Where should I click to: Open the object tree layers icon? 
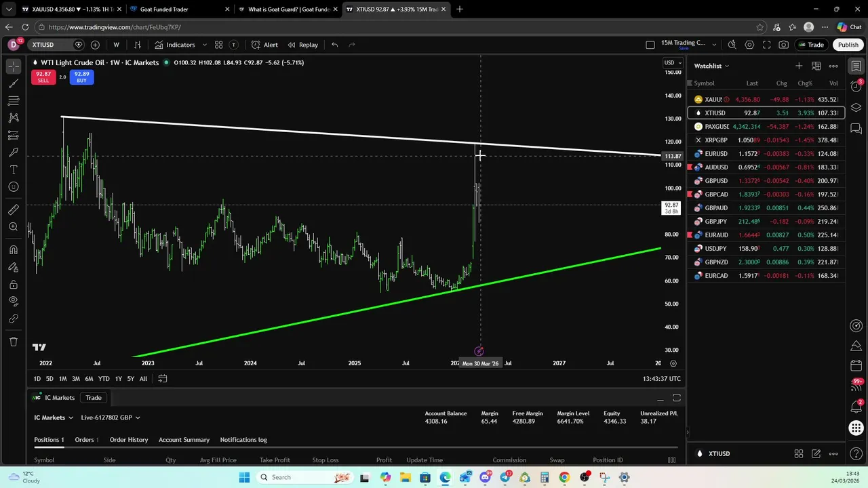(856, 108)
